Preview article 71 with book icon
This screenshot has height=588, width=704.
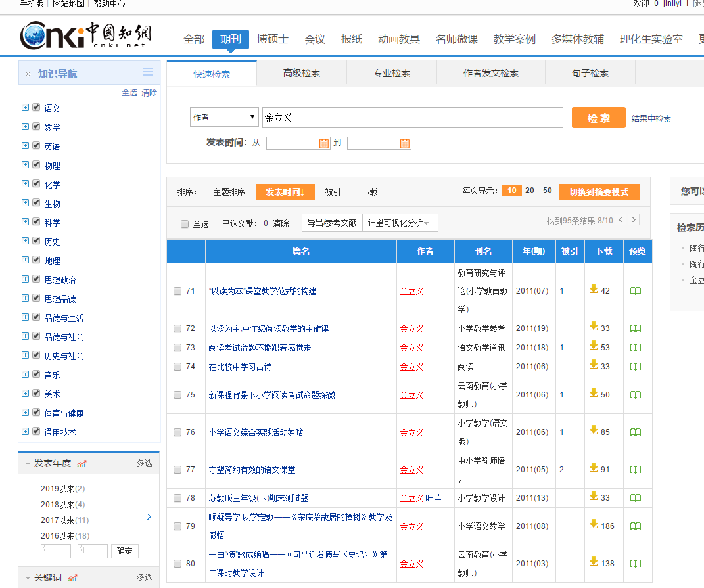(x=635, y=291)
